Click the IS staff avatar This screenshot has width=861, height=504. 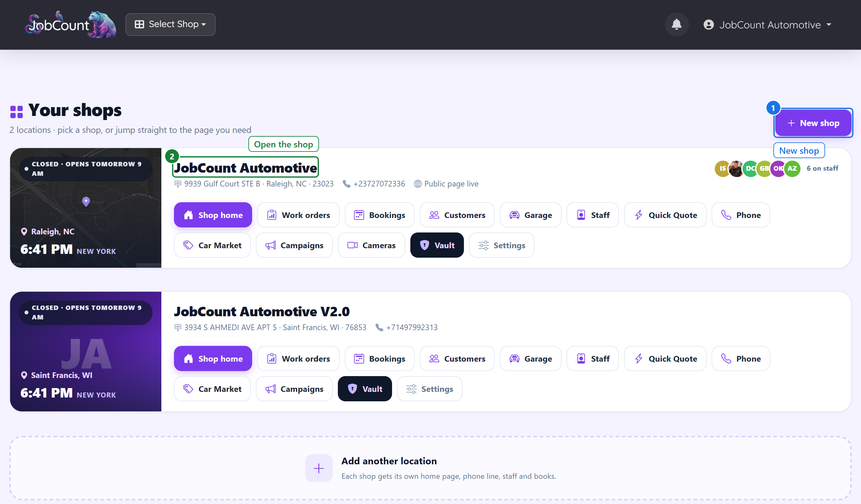(x=722, y=168)
